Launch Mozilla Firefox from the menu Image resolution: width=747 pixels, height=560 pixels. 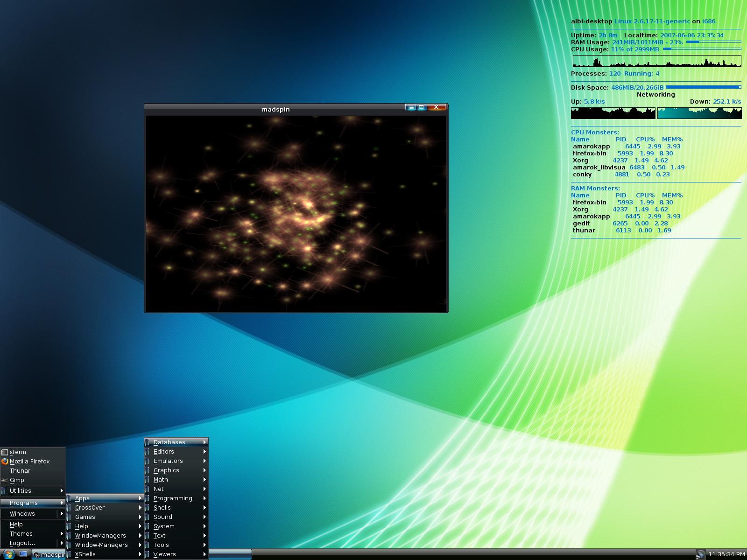coord(33,461)
